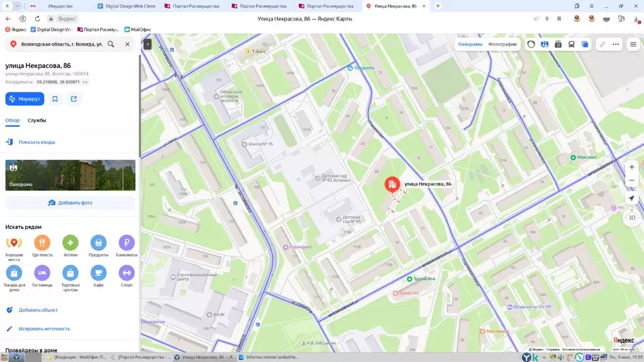This screenshot has width=644, height=362.
Task: Select Гостиницы nearby icon
Action: 42,273
